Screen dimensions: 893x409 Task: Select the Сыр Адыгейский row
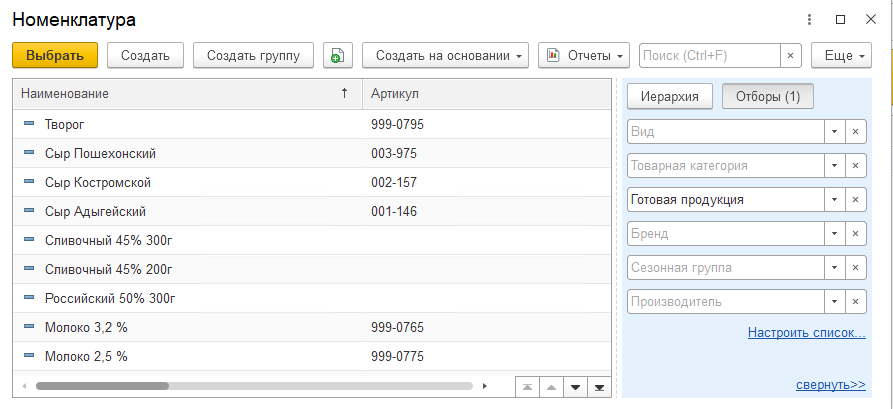(96, 212)
